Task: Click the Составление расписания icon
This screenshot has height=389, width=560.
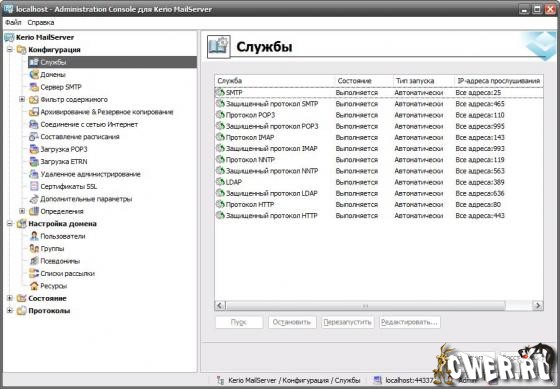Action: coord(34,136)
